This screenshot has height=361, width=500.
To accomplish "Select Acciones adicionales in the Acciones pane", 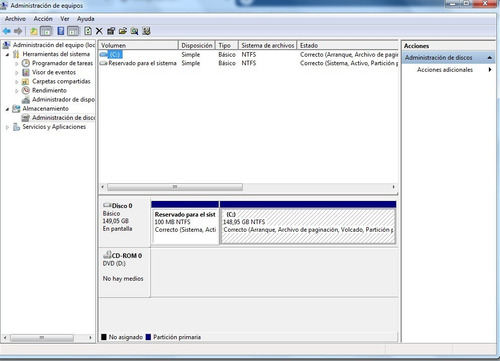I will [x=445, y=70].
